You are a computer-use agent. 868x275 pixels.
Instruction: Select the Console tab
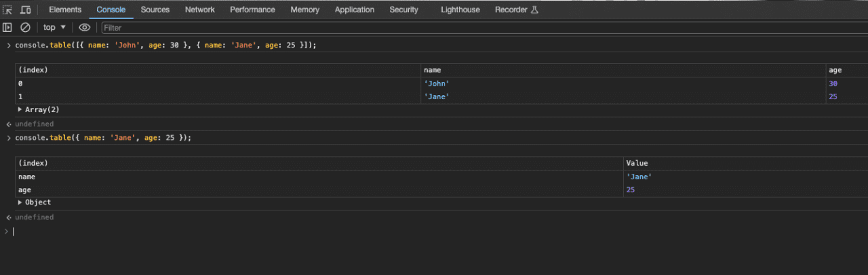(111, 10)
